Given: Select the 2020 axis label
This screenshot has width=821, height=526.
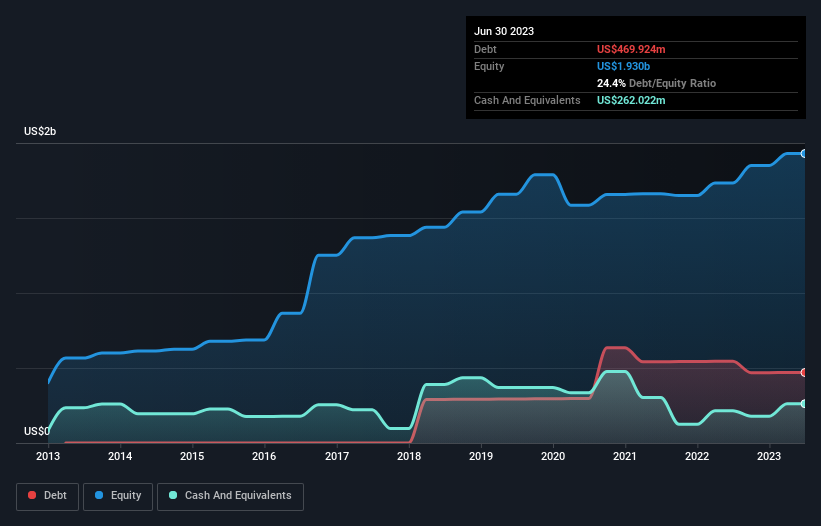Looking at the screenshot, I should click(553, 456).
